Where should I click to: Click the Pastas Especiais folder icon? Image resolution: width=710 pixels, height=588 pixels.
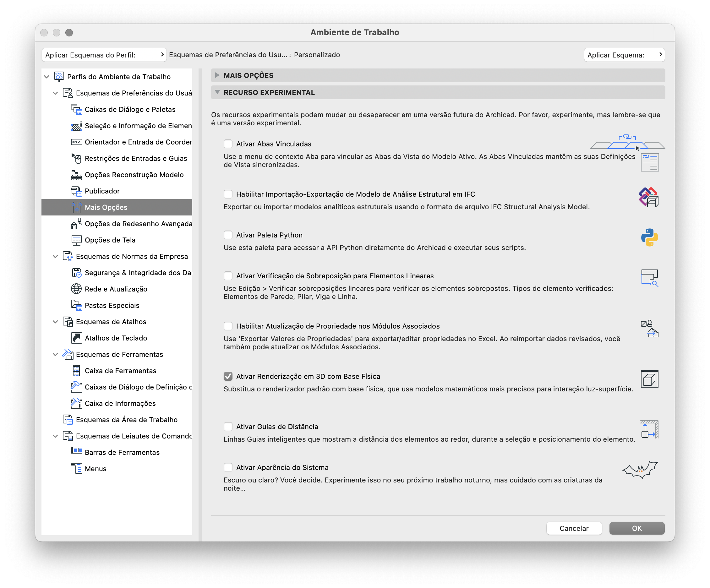[76, 305]
